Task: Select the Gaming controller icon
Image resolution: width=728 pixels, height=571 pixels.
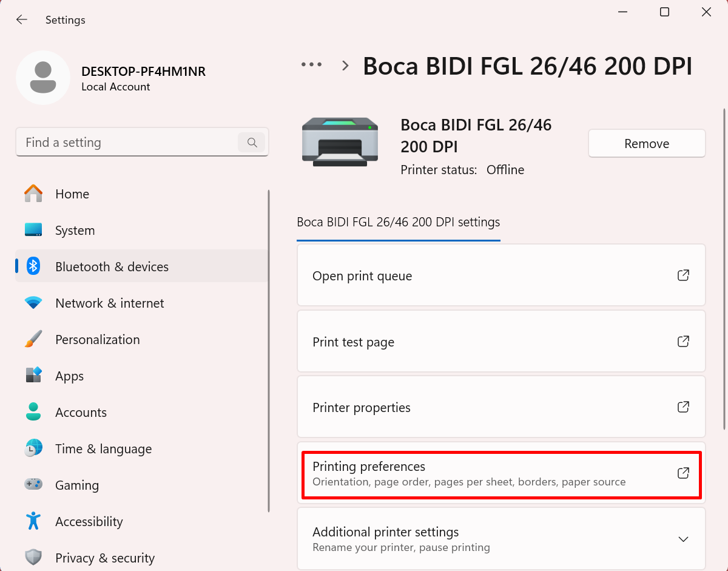Action: [33, 484]
